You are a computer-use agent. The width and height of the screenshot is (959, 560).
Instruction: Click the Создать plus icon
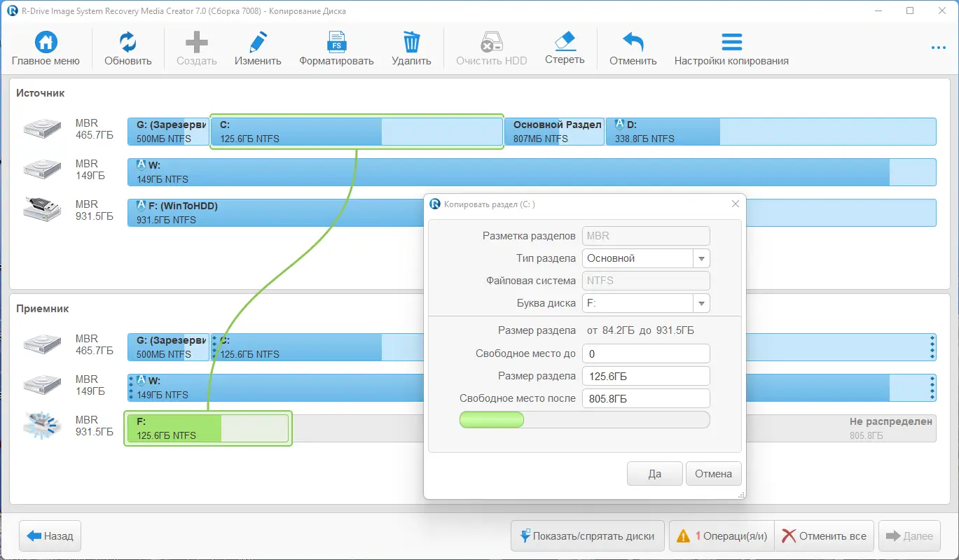(x=196, y=42)
